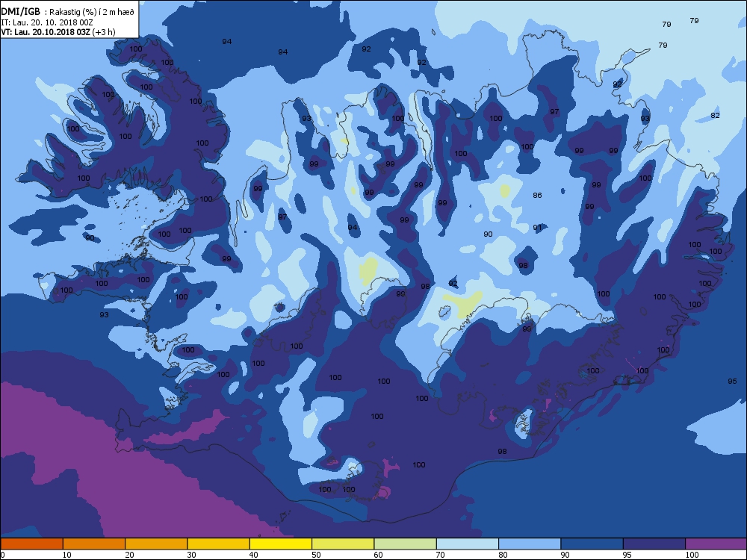
Task: Click the light green 60–70 legend swatch
Action: pos(406,544)
